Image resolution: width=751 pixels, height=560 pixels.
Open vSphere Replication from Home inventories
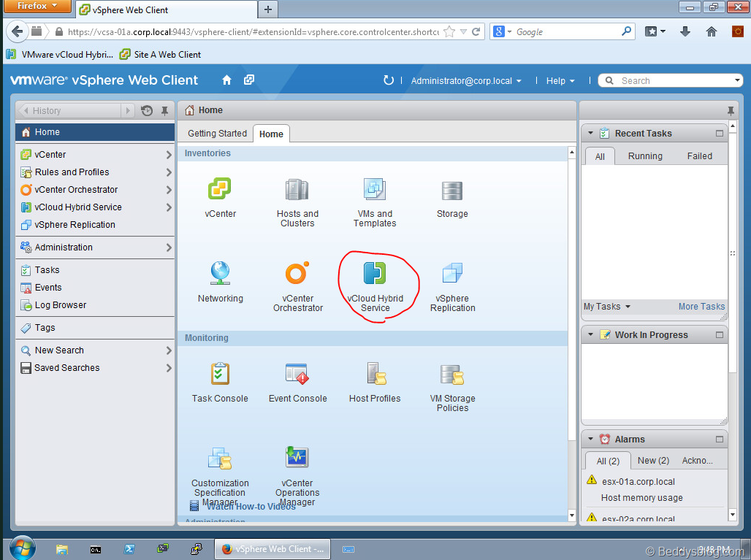452,273
